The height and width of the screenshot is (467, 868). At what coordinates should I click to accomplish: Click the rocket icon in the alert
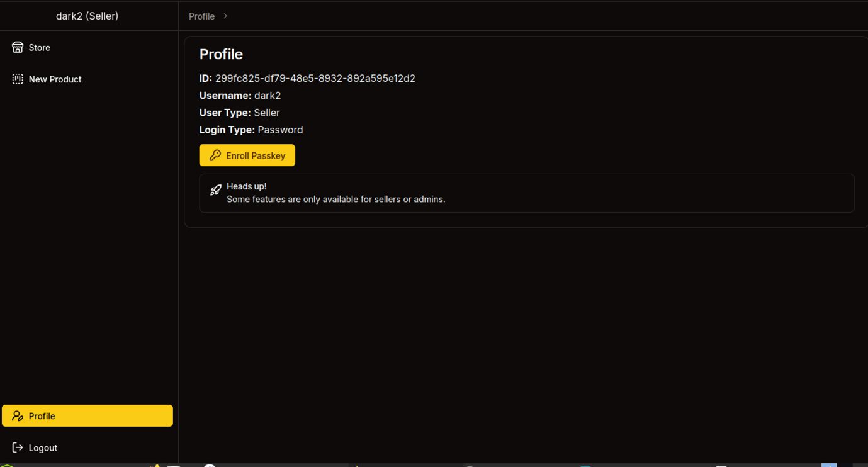point(216,189)
